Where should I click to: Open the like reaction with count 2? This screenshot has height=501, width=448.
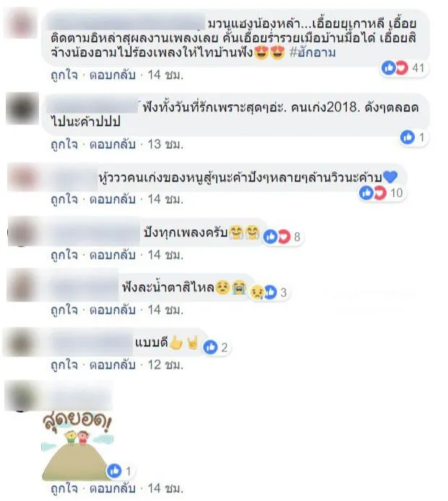(217, 347)
